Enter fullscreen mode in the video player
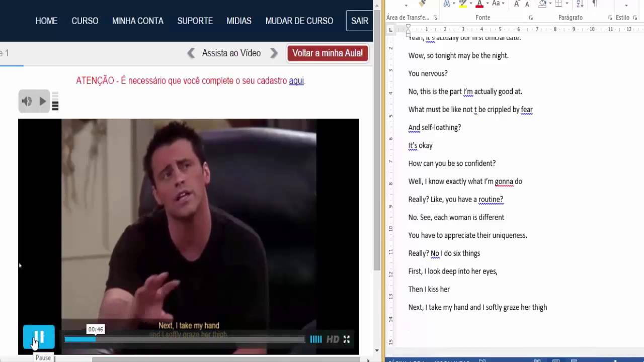 (x=347, y=339)
